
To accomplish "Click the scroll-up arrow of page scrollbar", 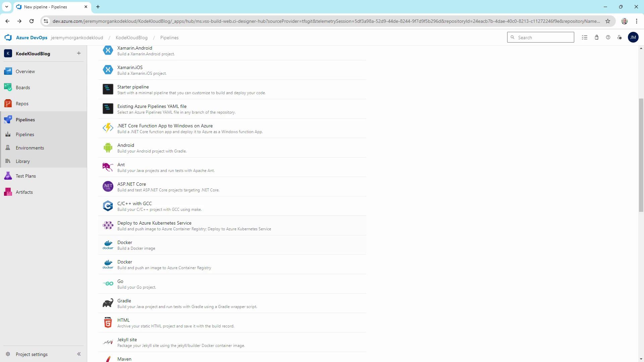I will (x=641, y=49).
